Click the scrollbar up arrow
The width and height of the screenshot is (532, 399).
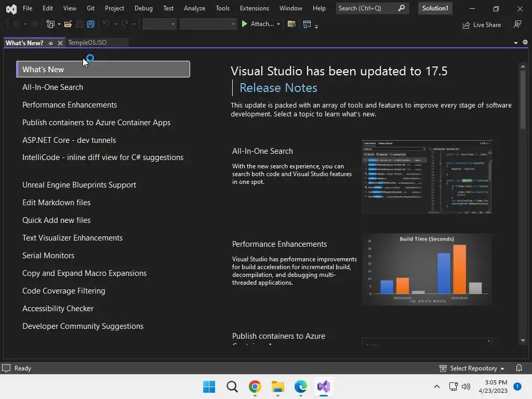tap(523, 66)
